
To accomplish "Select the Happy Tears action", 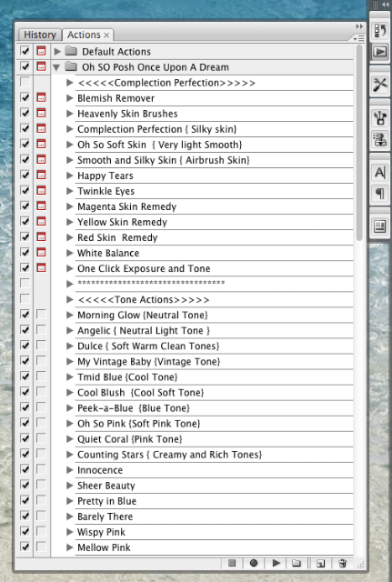I will pos(106,176).
